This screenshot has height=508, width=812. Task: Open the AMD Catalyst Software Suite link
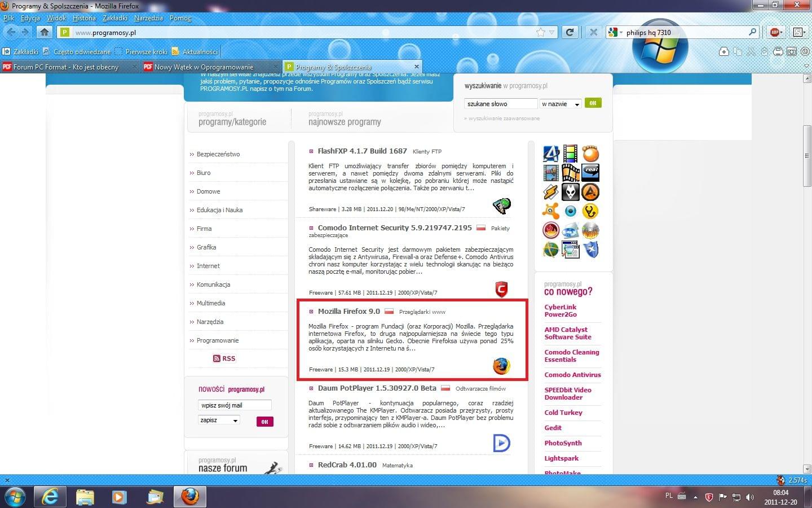(x=568, y=333)
